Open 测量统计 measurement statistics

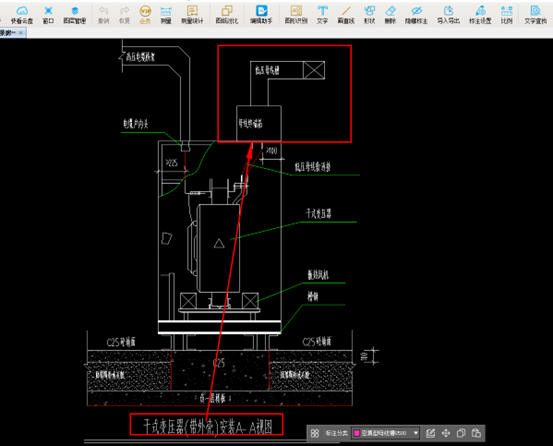click(x=192, y=15)
